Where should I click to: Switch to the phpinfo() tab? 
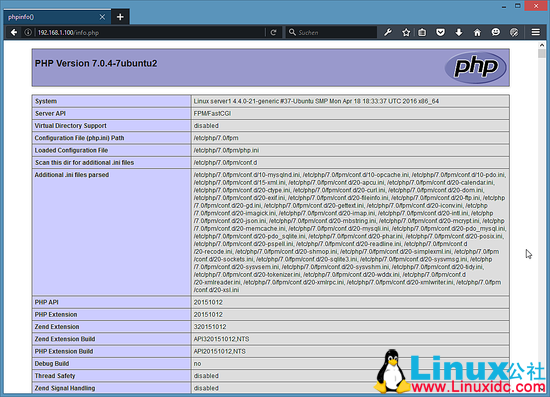57,17
